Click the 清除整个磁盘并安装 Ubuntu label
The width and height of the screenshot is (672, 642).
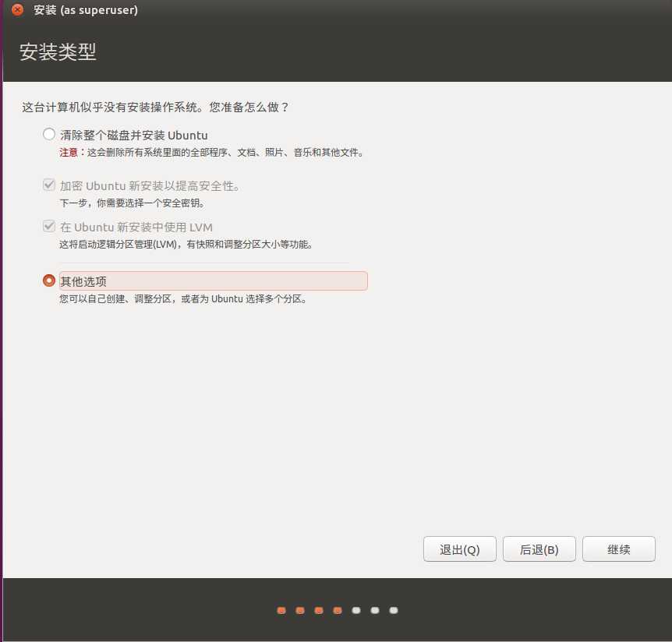[134, 136]
